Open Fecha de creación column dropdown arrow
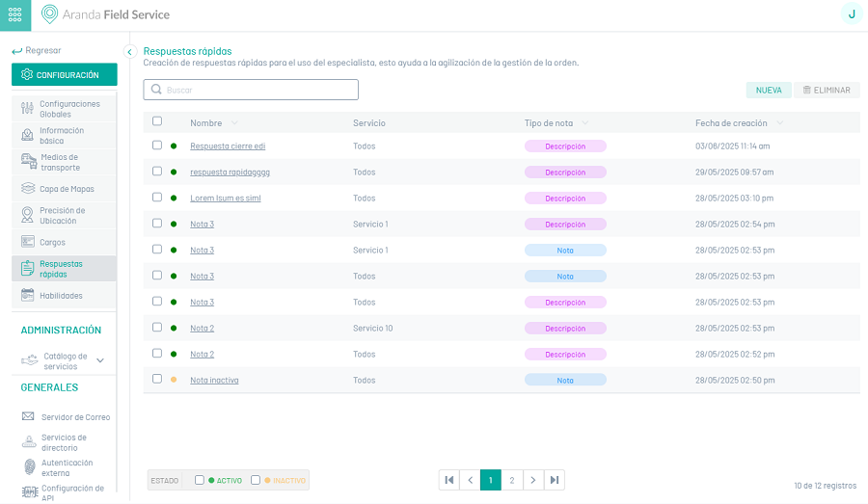868x504 pixels. point(779,123)
